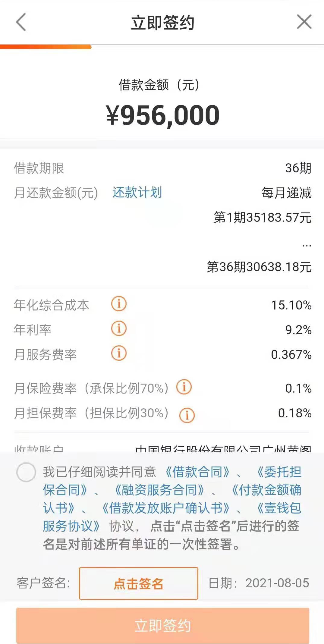This screenshot has width=324, height=644.
Task: Open the 《借款合同》 link
Action: [x=197, y=472]
